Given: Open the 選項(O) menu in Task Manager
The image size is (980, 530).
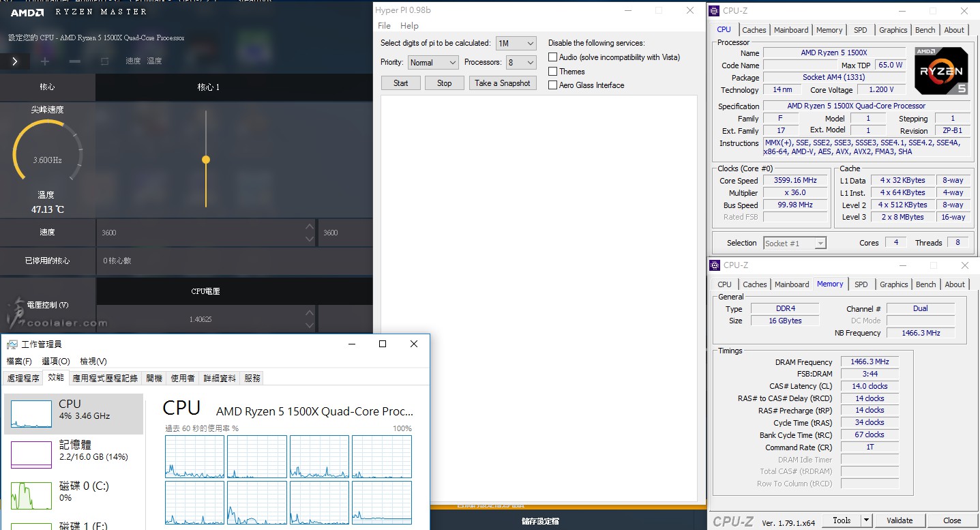Looking at the screenshot, I should 56,362.
